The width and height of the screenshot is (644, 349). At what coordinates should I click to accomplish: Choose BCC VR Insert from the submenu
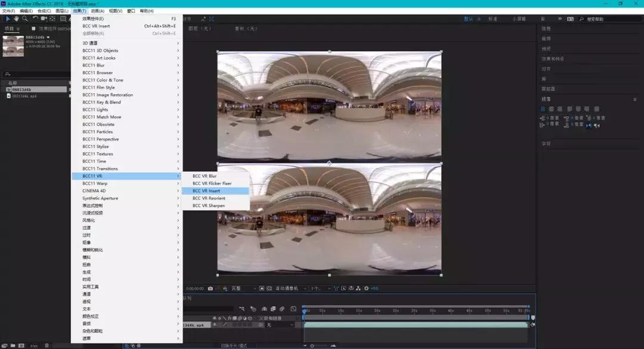[206, 191]
